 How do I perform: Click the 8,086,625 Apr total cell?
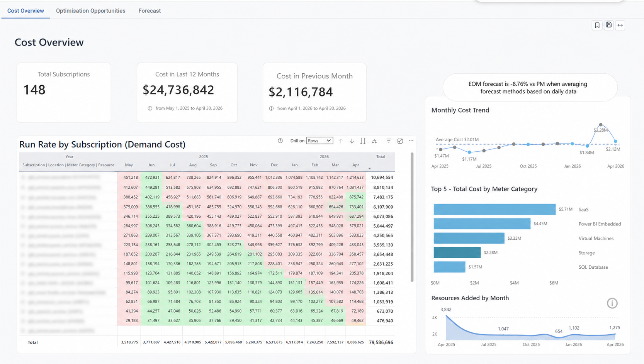pos(355,342)
